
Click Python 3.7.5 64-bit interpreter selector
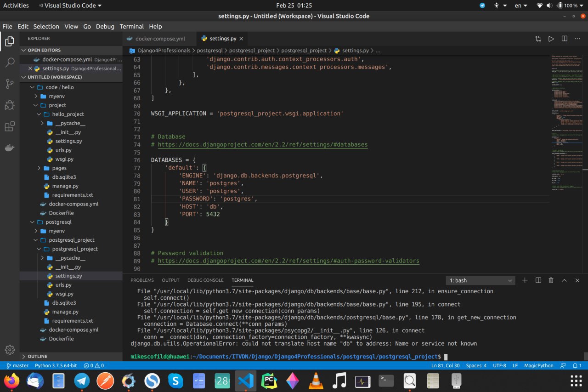(x=57, y=366)
